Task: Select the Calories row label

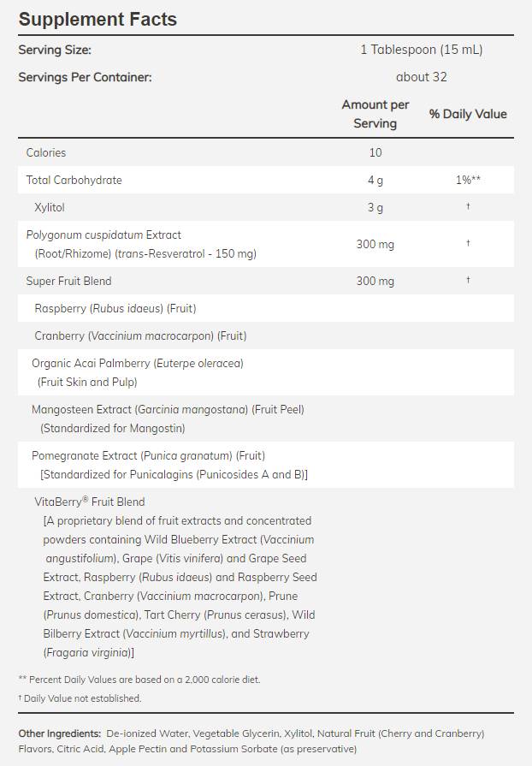Action: pos(46,152)
